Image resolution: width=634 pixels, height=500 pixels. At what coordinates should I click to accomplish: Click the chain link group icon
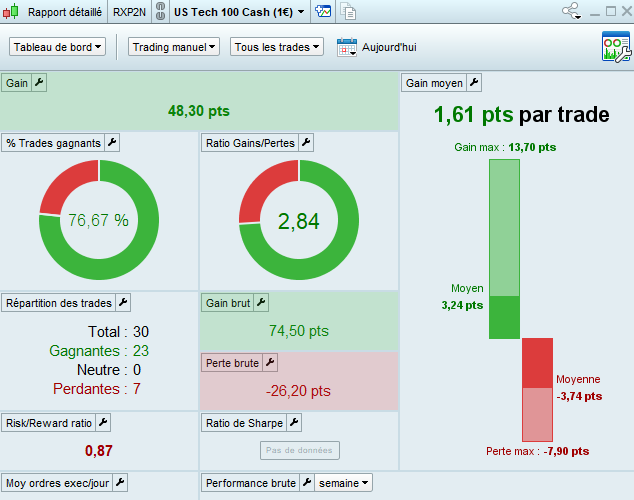pos(161,11)
